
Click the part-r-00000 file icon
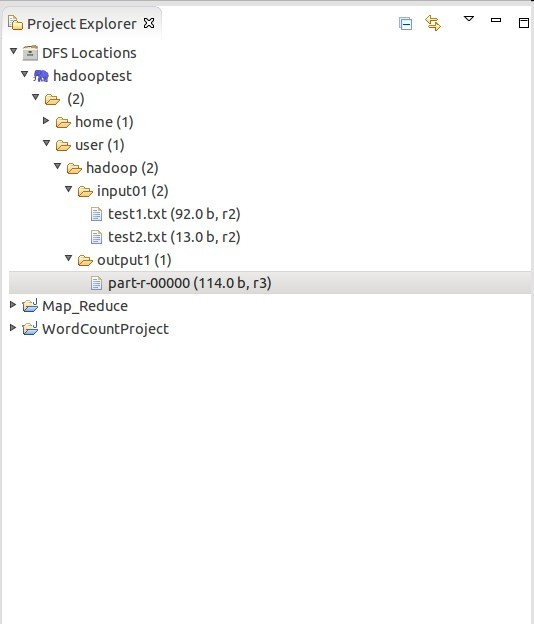click(96, 283)
